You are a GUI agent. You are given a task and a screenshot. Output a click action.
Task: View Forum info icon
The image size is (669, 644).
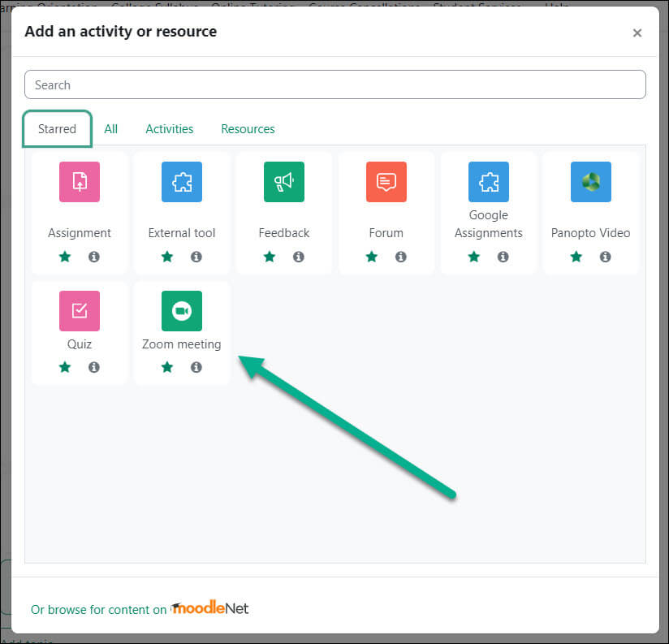click(x=400, y=257)
